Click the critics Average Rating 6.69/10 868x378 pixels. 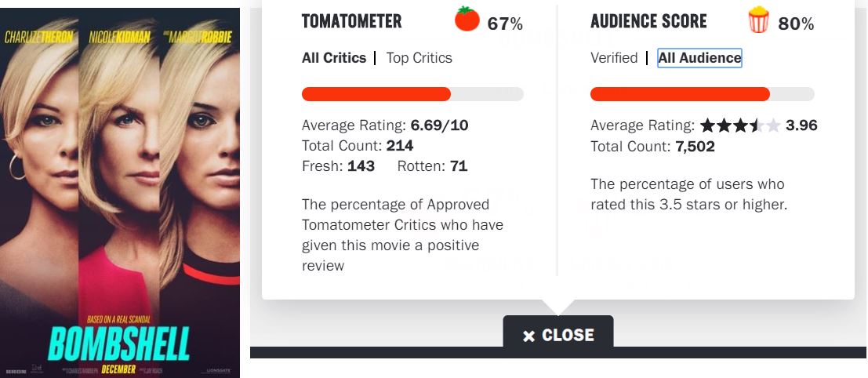[x=385, y=125]
